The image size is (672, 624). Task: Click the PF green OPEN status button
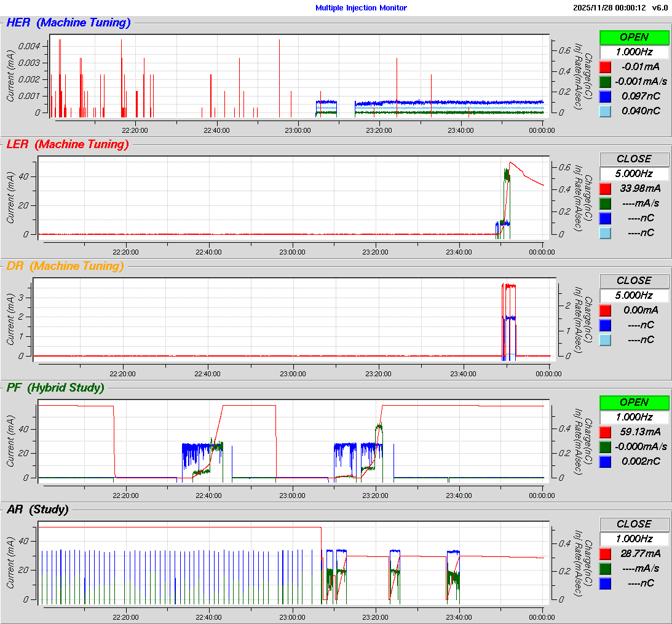634,402
